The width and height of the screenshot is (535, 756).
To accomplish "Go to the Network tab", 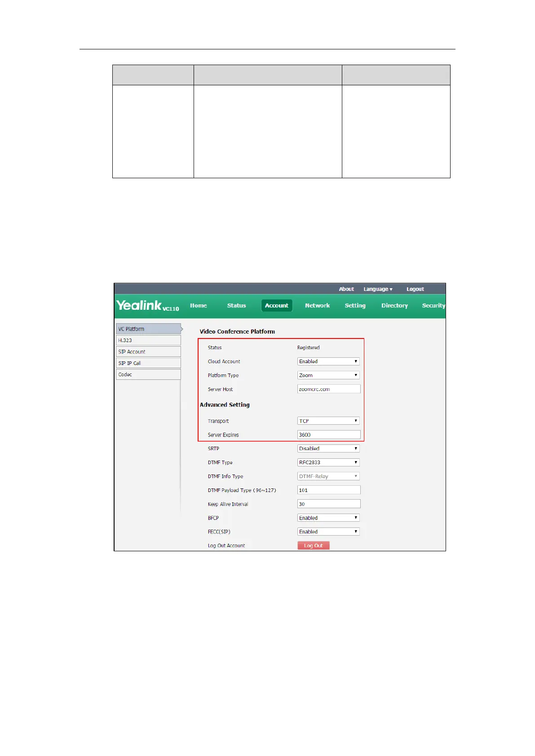I will [x=317, y=306].
